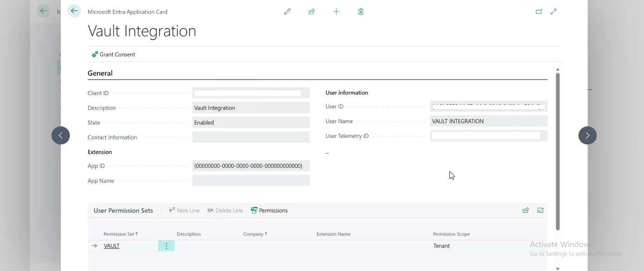
Task: Go to the previous record arrow
Action: [61, 135]
